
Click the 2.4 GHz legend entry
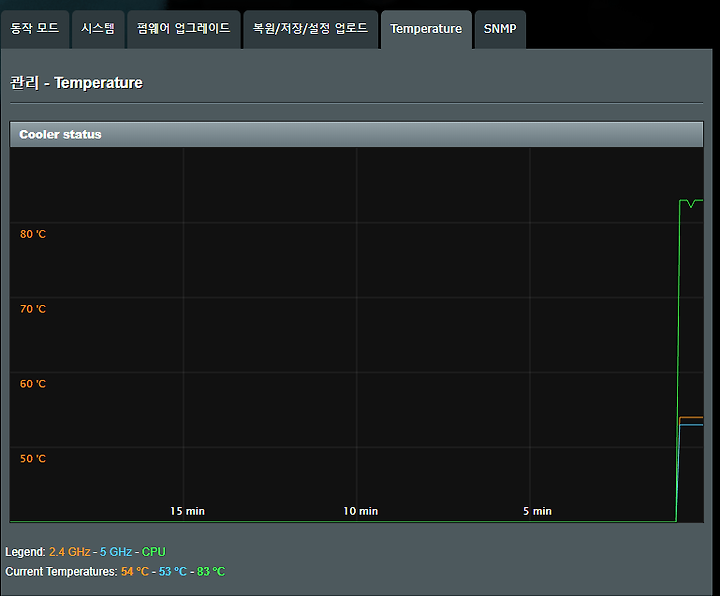70,552
